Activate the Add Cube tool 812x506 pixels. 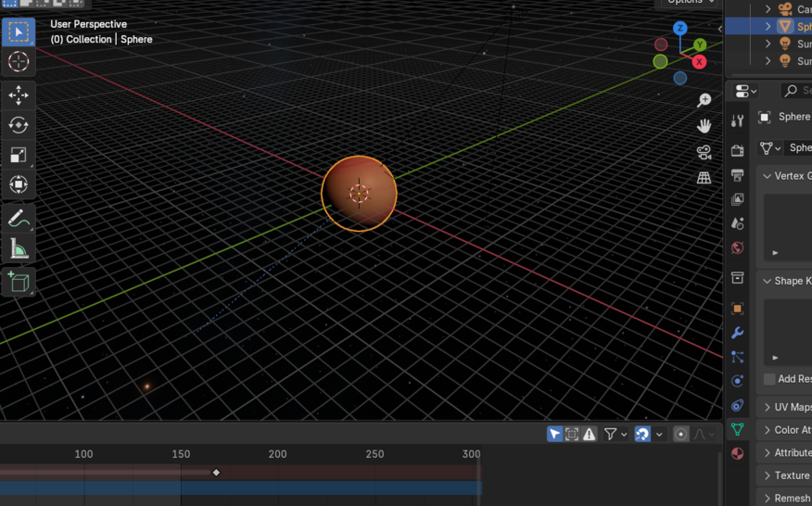(19, 282)
